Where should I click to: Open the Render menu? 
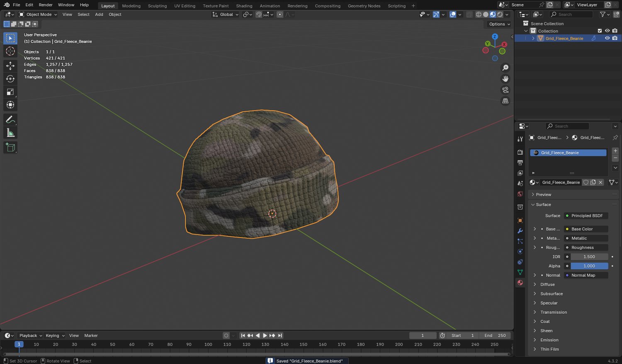tap(46, 5)
